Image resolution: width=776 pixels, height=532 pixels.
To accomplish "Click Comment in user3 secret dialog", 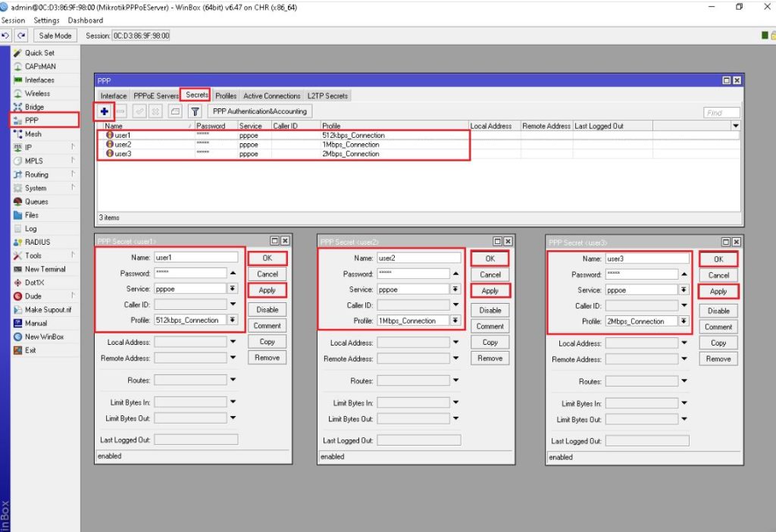I will tap(718, 327).
